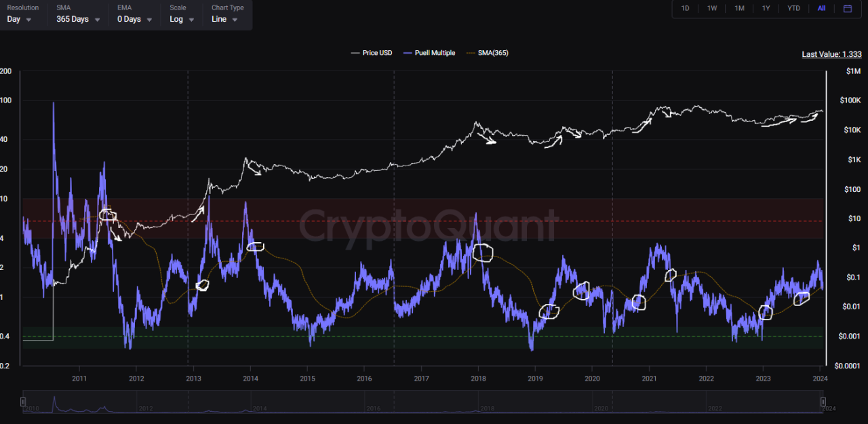Image resolution: width=868 pixels, height=424 pixels.
Task: Select the 1D time range
Action: (x=685, y=9)
